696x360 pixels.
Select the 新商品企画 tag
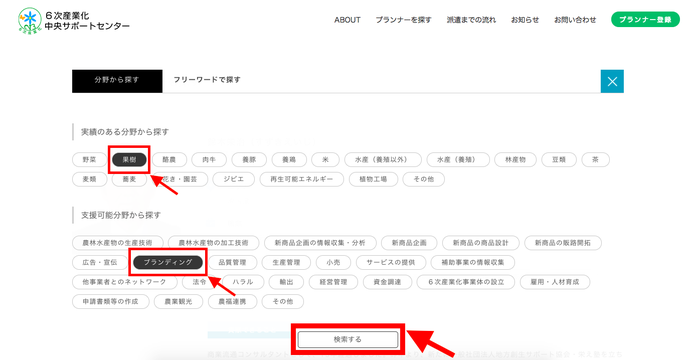click(409, 243)
